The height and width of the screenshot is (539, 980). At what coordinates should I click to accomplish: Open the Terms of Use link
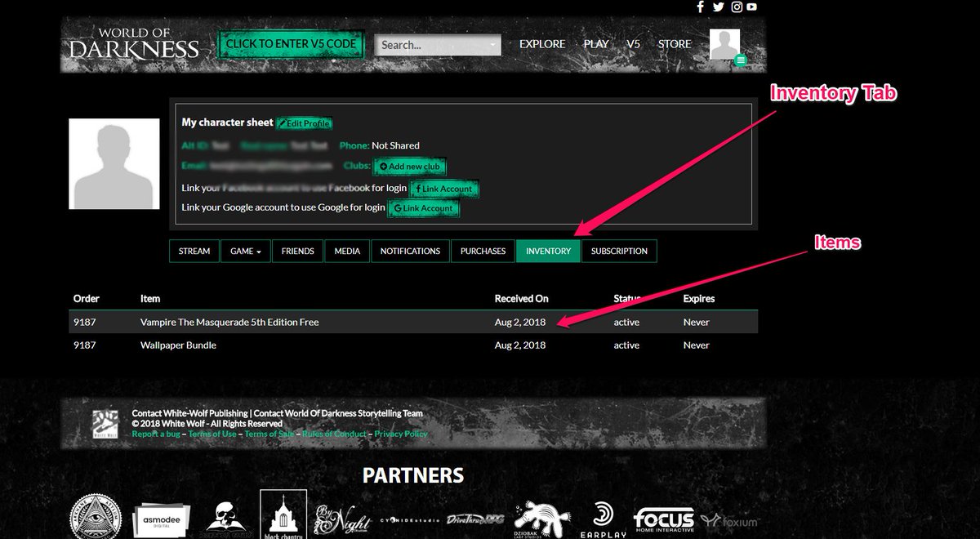[x=212, y=434]
